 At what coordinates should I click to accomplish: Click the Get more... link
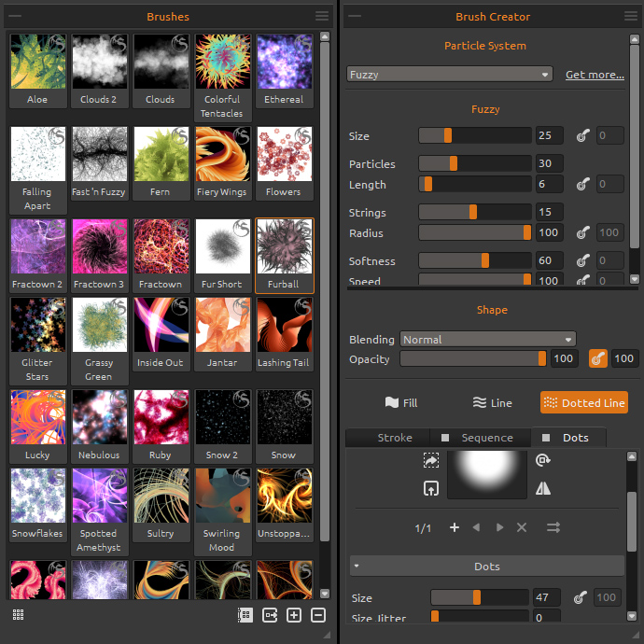pyautogui.click(x=595, y=75)
